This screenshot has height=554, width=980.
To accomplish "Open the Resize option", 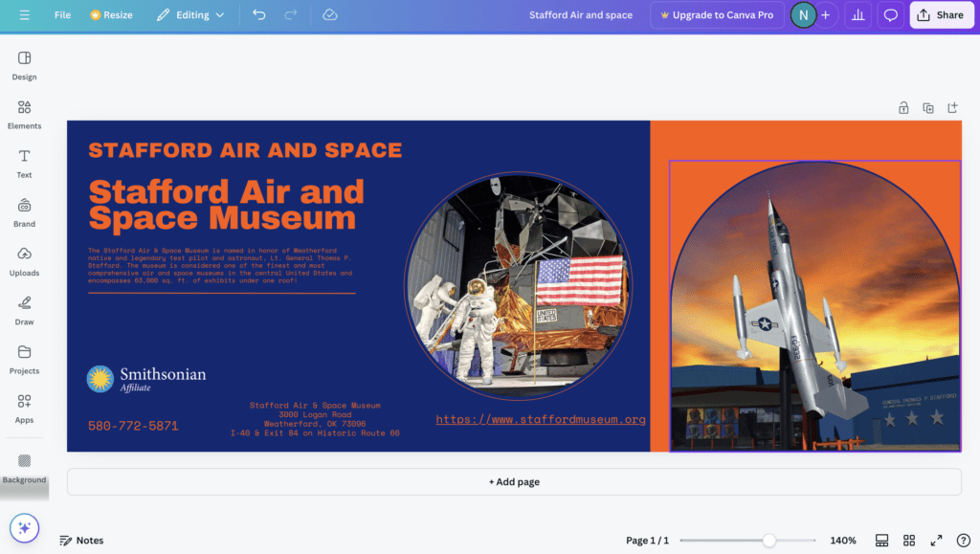I will (111, 15).
